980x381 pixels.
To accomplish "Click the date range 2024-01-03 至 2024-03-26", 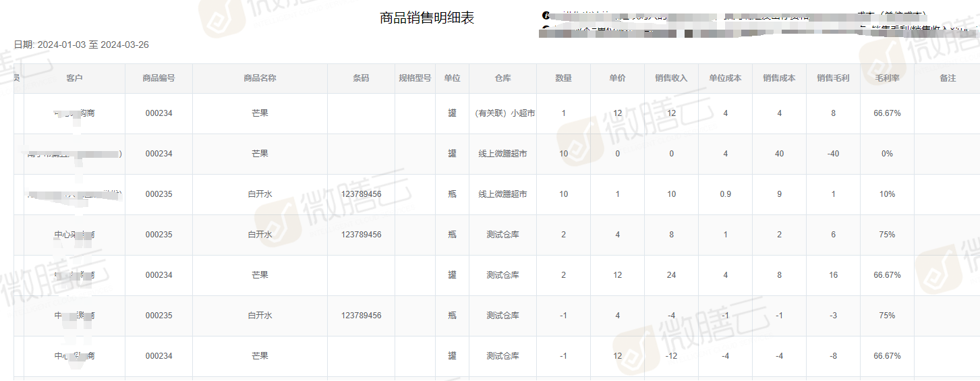I will [93, 45].
